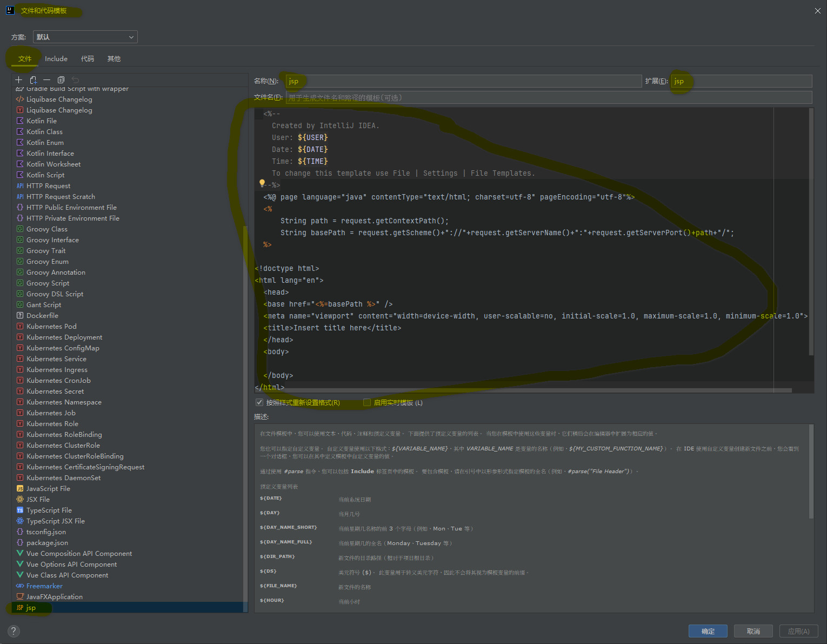Viewport: 827px width, 644px height.
Task: Click the Create Child Template File icon
Action: click(33, 80)
